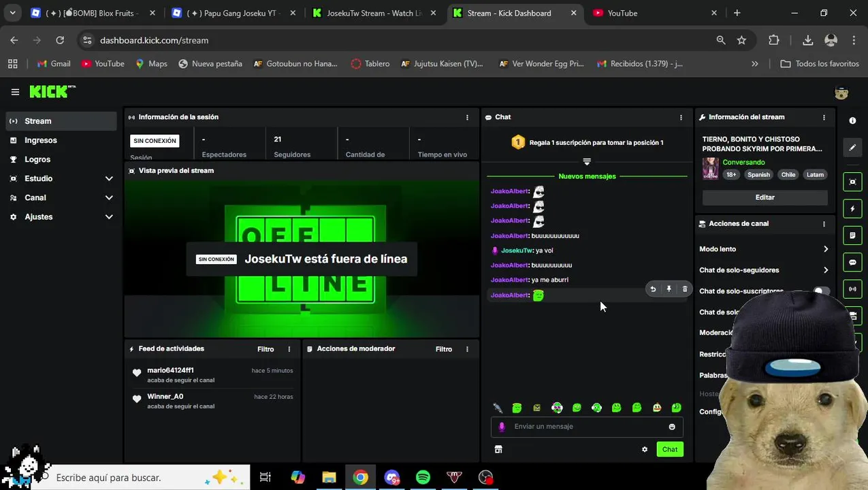The height and width of the screenshot is (490, 868).
Task: Switch to Papu Gang Joseku YT tab
Action: [x=234, y=13]
